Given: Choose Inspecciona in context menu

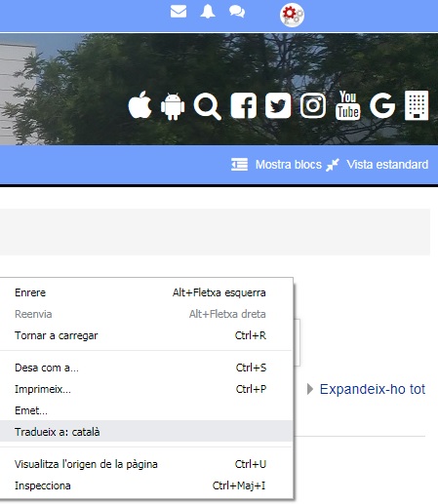Looking at the screenshot, I should 146,485.
